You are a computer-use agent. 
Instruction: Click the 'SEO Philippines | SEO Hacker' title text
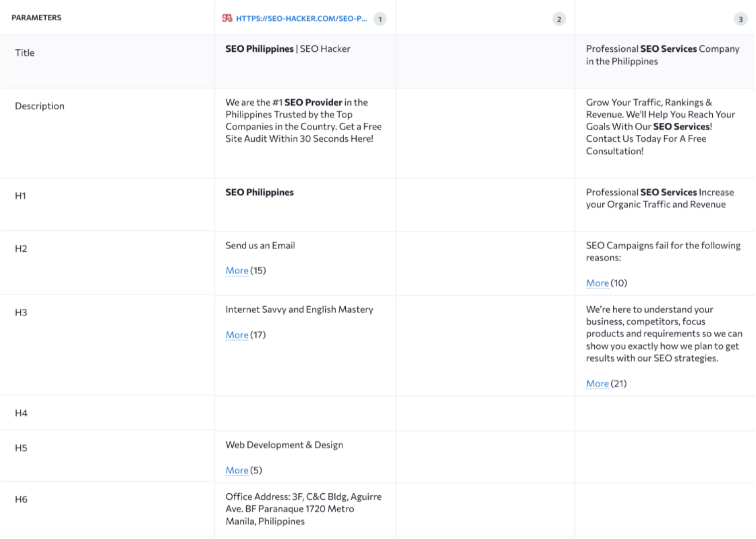[x=287, y=49]
